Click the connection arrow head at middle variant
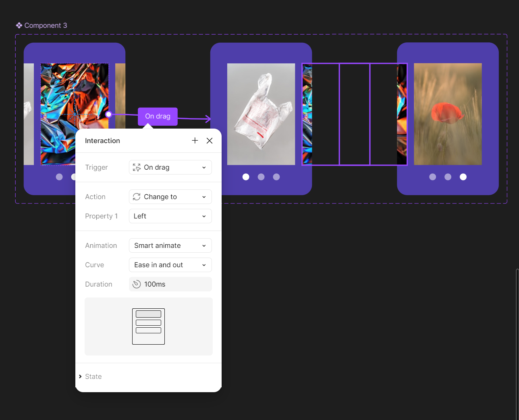Viewport: 519px width, 420px height. click(x=208, y=119)
